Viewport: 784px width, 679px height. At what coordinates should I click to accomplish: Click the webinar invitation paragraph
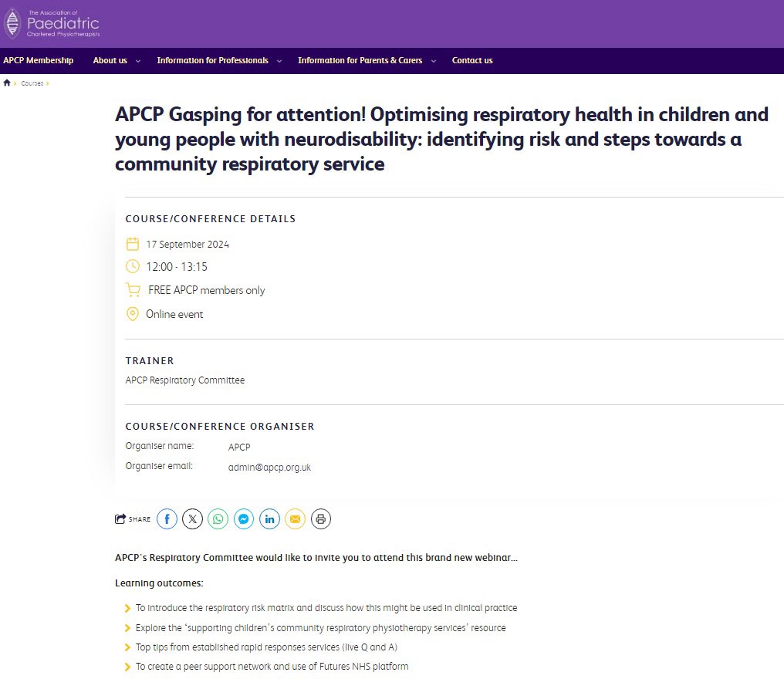316,558
